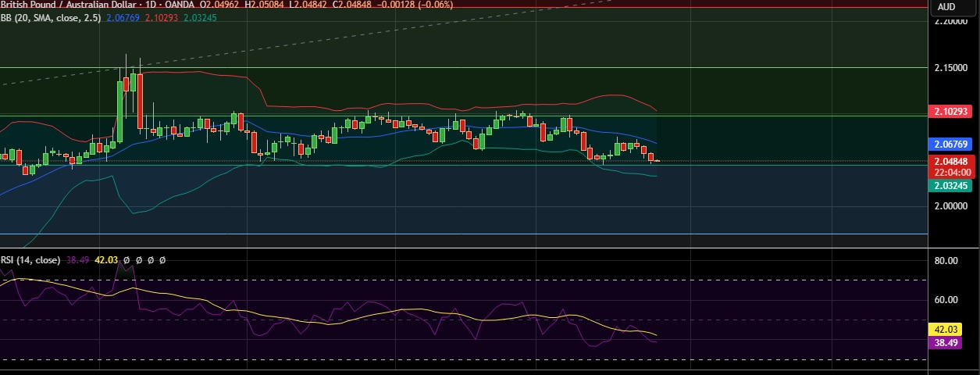Screen dimensions: 980x375
Task: Click the red 2.10293 upper band price label
Action: point(950,112)
